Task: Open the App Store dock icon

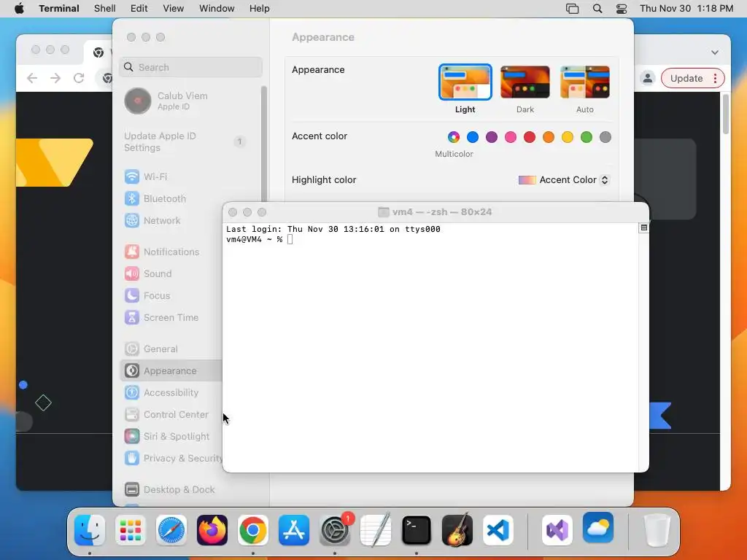Action: click(294, 530)
